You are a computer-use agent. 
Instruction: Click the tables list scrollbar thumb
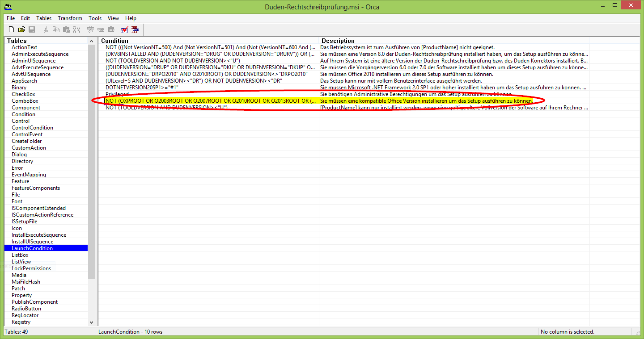pyautogui.click(x=92, y=162)
